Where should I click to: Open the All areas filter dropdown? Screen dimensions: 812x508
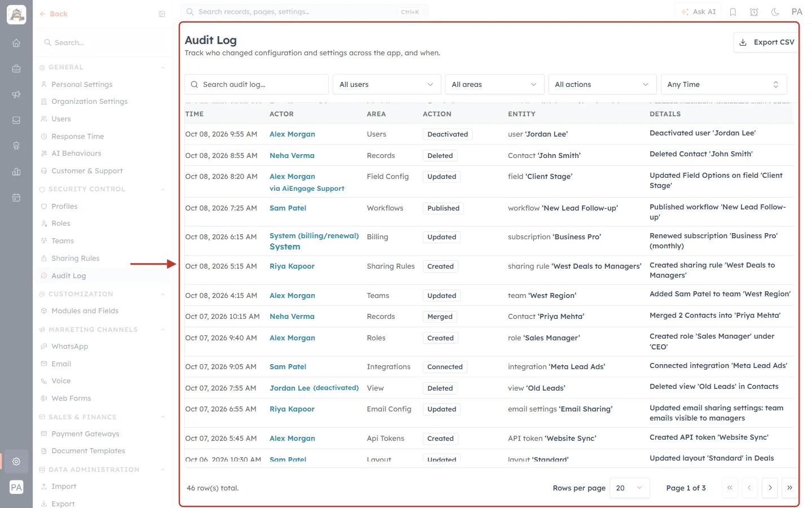click(x=495, y=85)
